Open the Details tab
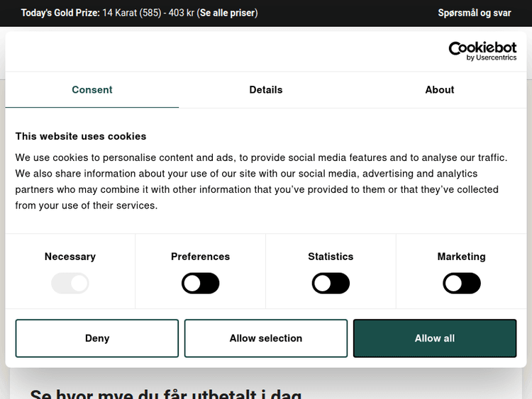Image resolution: width=532 pixels, height=399 pixels. [x=266, y=90]
